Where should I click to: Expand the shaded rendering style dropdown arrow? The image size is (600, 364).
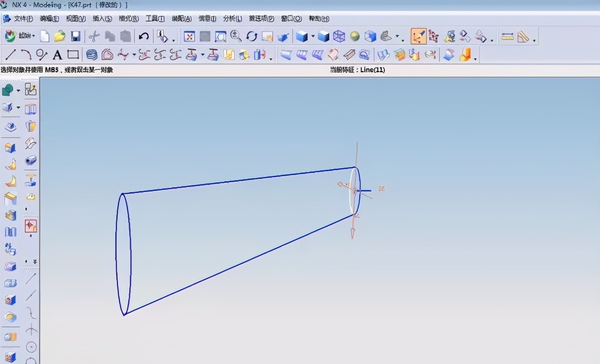pos(313,36)
